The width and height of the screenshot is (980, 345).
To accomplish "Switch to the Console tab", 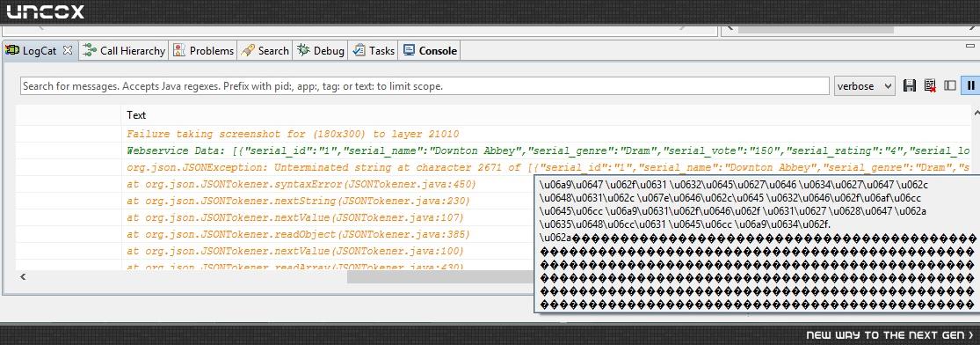I will (x=430, y=51).
